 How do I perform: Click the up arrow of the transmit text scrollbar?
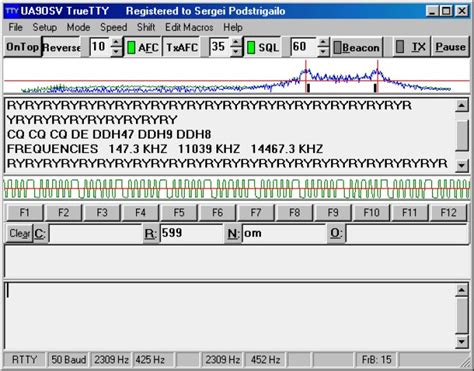pyautogui.click(x=462, y=290)
